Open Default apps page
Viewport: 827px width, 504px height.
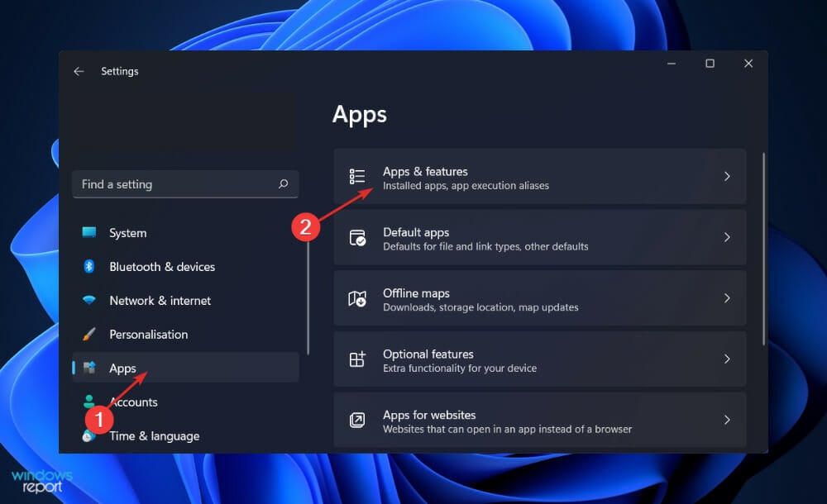pos(539,237)
